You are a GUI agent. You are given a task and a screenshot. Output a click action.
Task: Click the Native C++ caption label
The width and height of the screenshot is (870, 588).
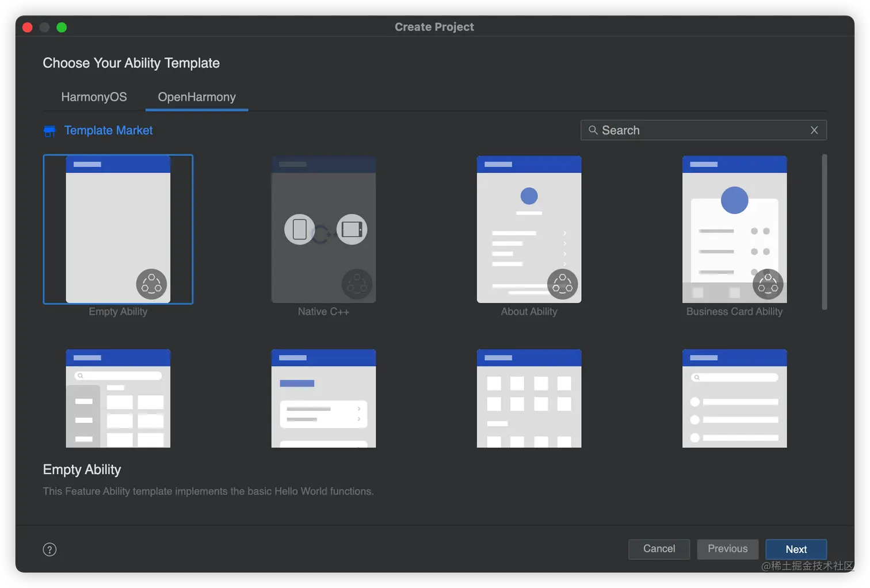323,311
